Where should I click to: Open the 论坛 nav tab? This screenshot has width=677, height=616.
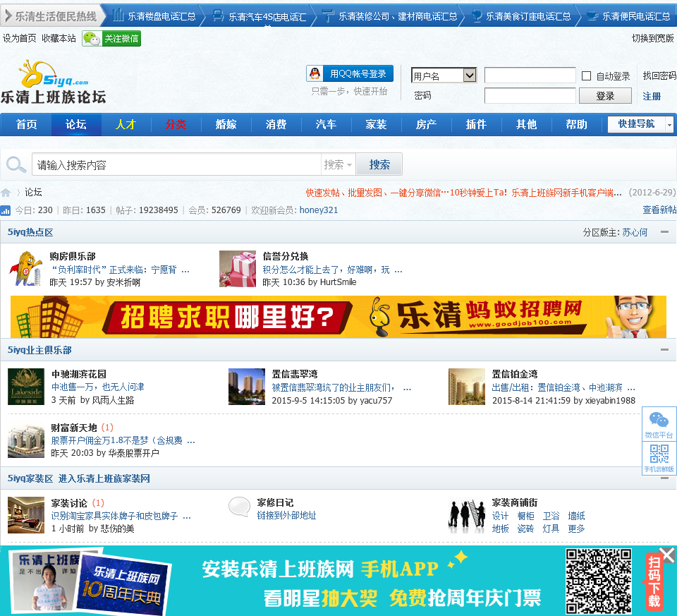[x=76, y=124]
